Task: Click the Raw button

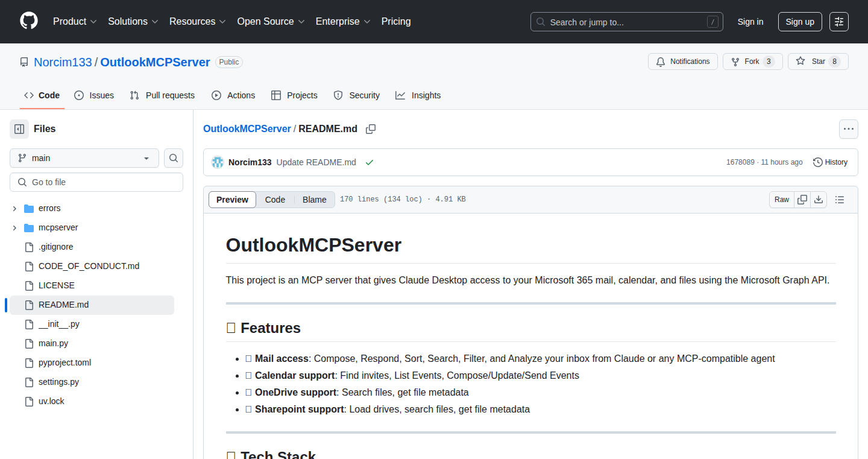Action: [x=782, y=200]
